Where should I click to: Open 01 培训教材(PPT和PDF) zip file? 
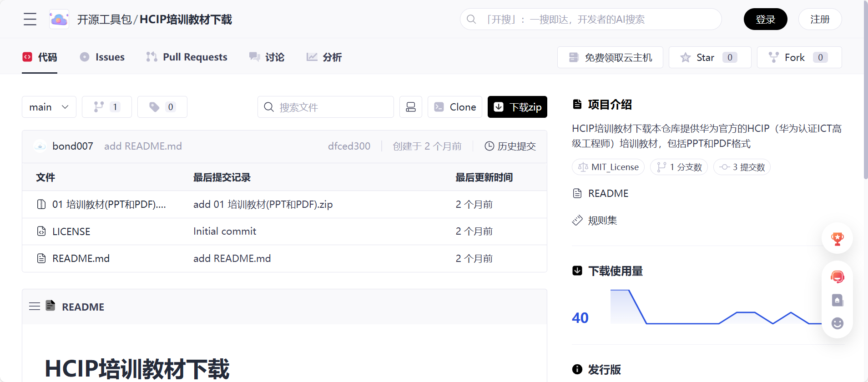109,205
